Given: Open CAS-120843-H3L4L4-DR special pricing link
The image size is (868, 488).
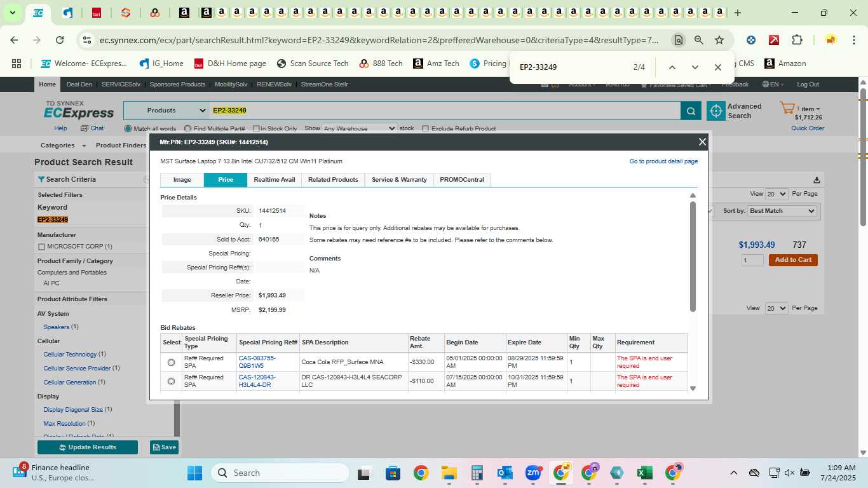Looking at the screenshot, I should [x=257, y=381].
